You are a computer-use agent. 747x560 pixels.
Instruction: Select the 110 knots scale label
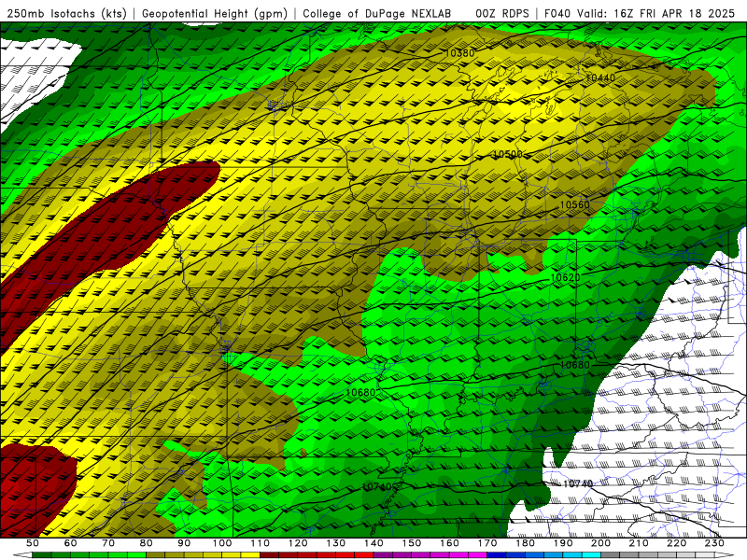click(x=260, y=543)
